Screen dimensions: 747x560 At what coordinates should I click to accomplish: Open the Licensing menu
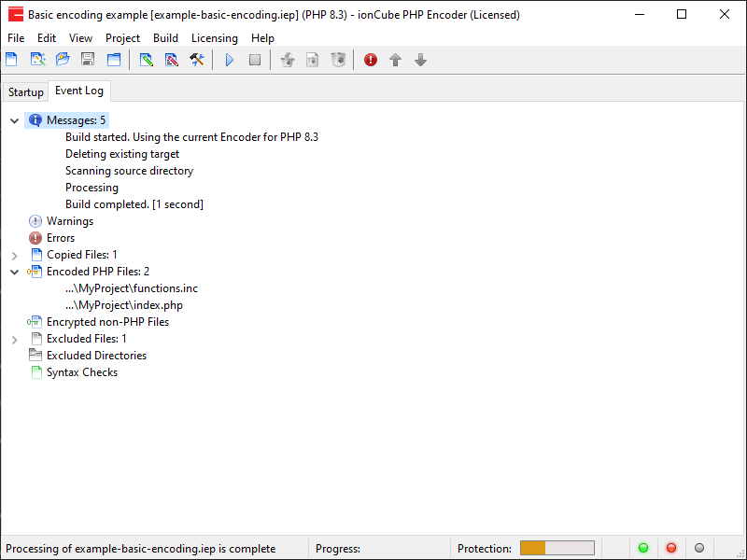click(215, 38)
